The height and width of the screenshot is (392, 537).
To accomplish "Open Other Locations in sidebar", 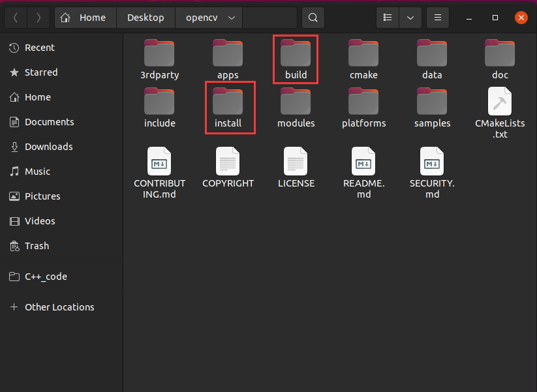I will 61,307.
